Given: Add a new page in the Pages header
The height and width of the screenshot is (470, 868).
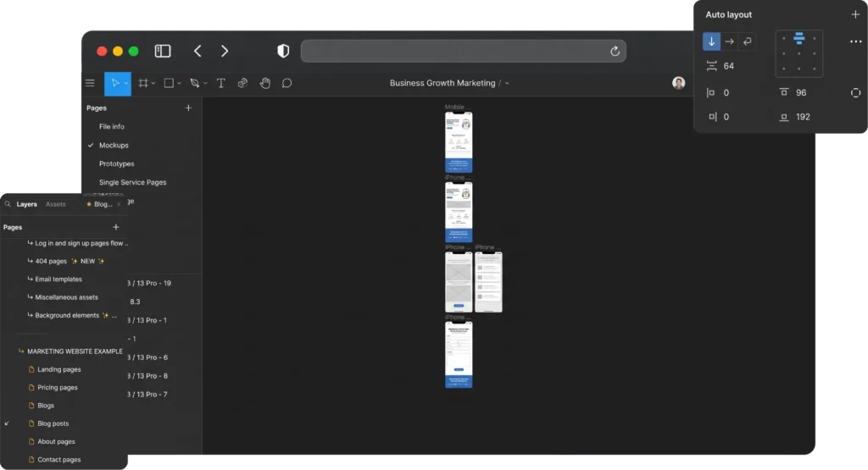Looking at the screenshot, I should (188, 108).
